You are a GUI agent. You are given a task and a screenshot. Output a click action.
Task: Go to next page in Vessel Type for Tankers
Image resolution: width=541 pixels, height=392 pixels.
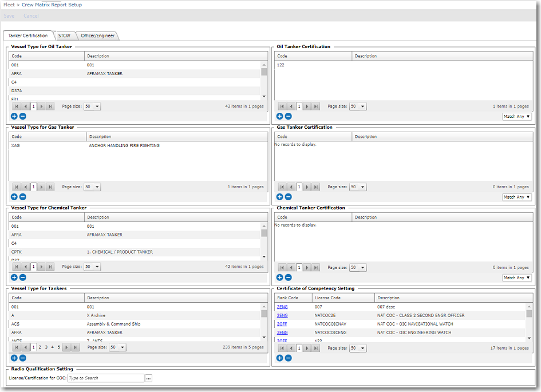pos(66,347)
